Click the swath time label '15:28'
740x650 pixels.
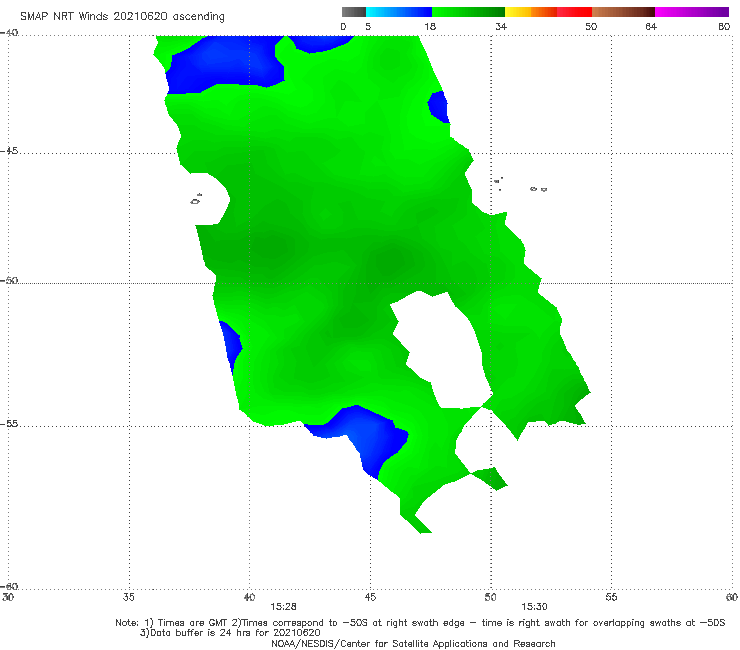(283, 607)
